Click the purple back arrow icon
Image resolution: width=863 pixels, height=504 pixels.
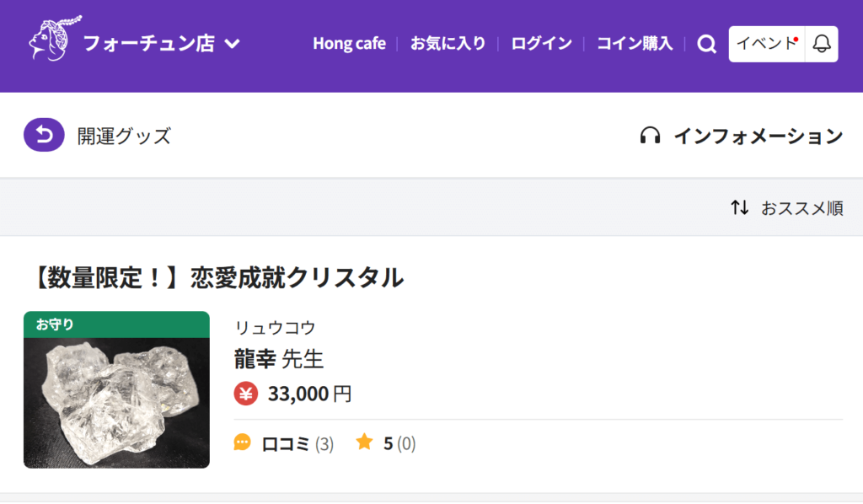44,135
